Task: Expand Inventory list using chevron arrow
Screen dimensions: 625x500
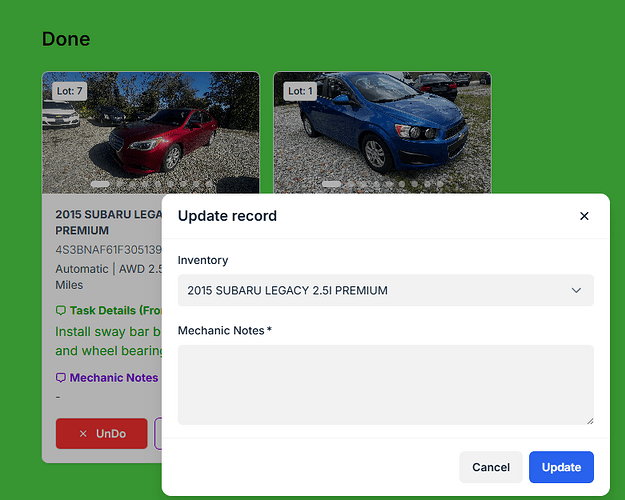Action: (576, 290)
